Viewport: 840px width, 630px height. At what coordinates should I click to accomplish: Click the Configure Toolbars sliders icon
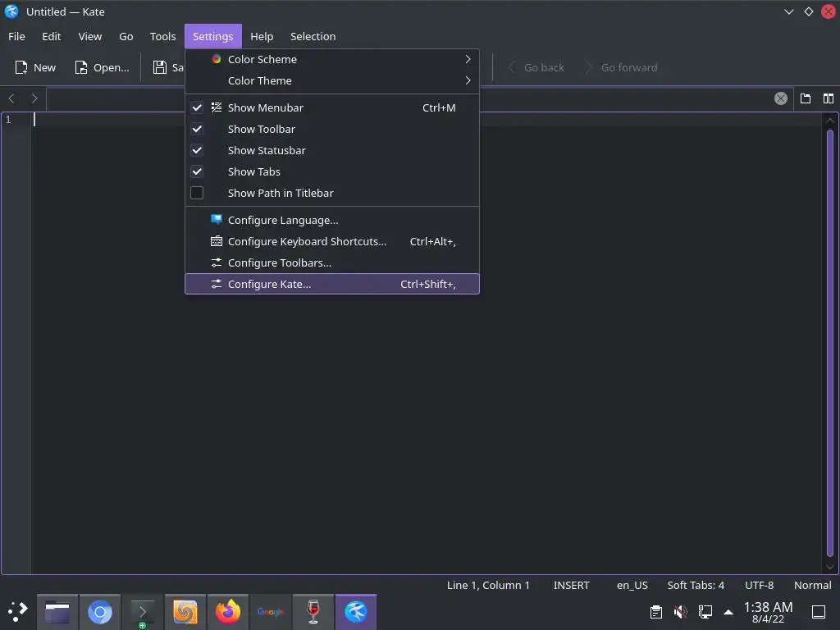pos(217,262)
